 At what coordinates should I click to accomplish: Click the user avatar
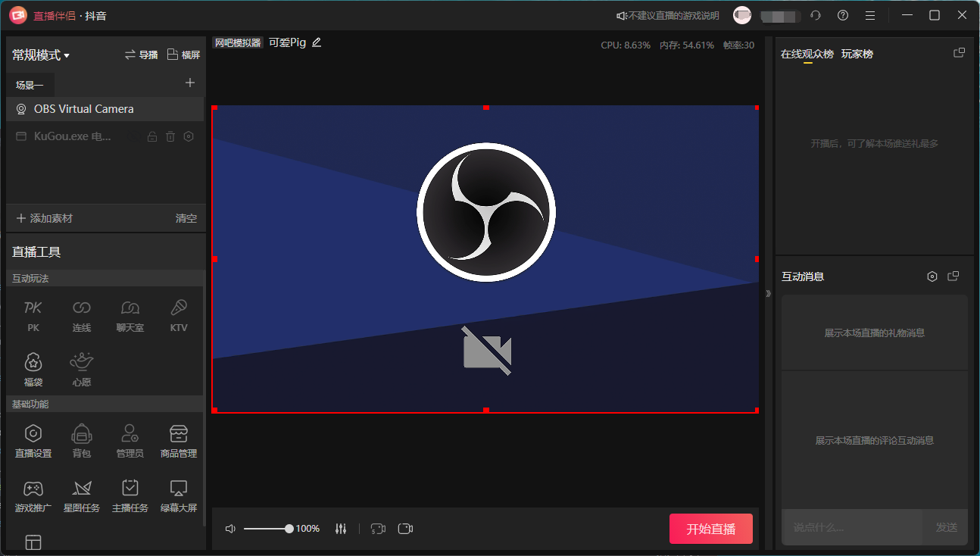pyautogui.click(x=742, y=15)
